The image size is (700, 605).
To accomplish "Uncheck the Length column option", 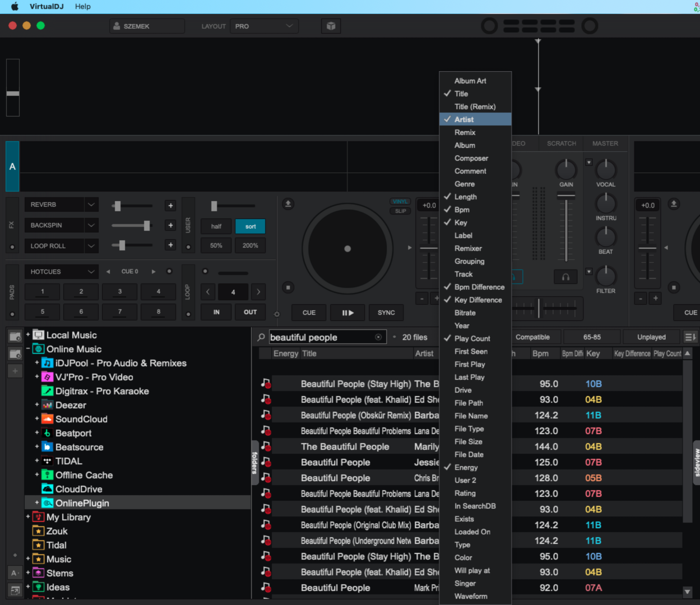I will click(475, 197).
